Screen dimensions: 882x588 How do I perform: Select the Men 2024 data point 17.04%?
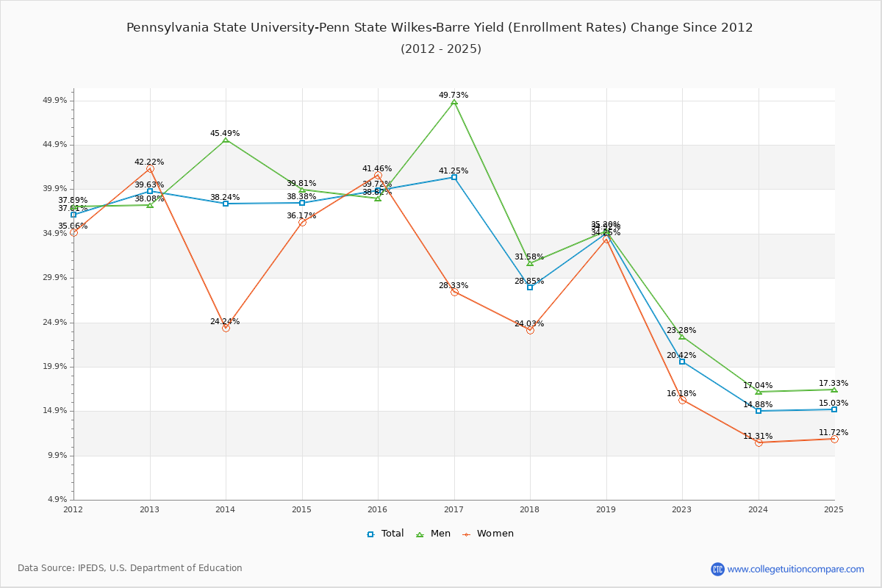point(759,392)
